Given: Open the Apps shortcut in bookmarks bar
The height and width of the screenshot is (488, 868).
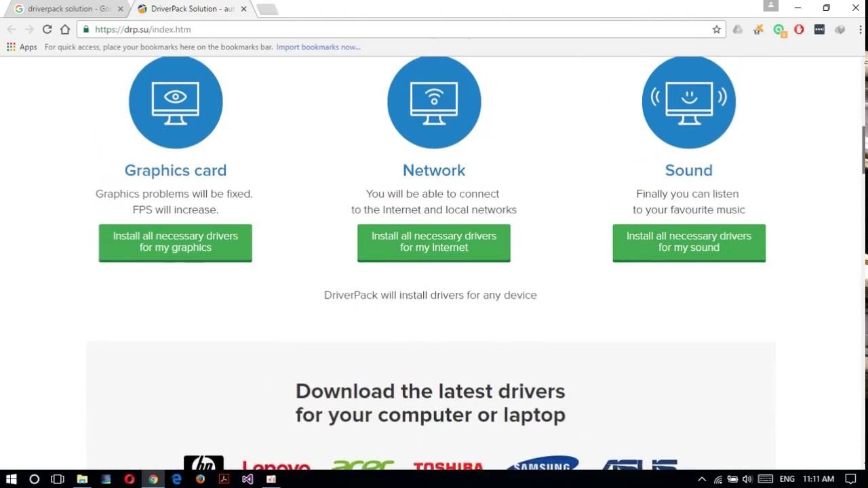Looking at the screenshot, I should click(22, 47).
